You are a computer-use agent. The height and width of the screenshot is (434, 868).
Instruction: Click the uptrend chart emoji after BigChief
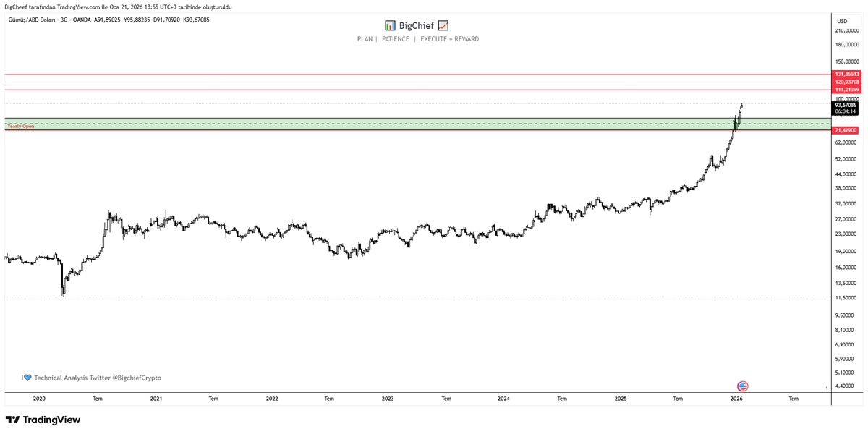pos(443,25)
